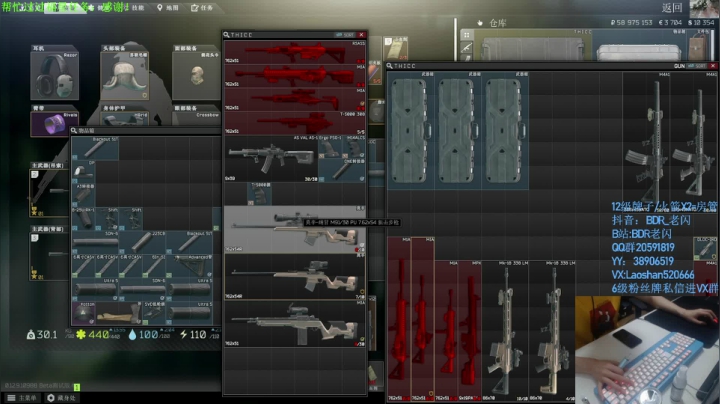Open the 主菜单 main menu button
The image size is (720, 404).
tap(22, 398)
